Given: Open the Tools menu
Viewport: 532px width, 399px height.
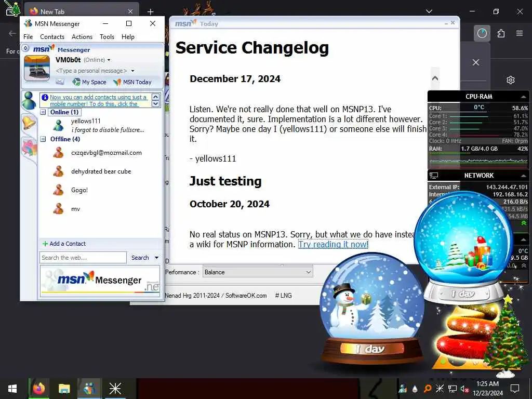Looking at the screenshot, I should [x=107, y=37].
